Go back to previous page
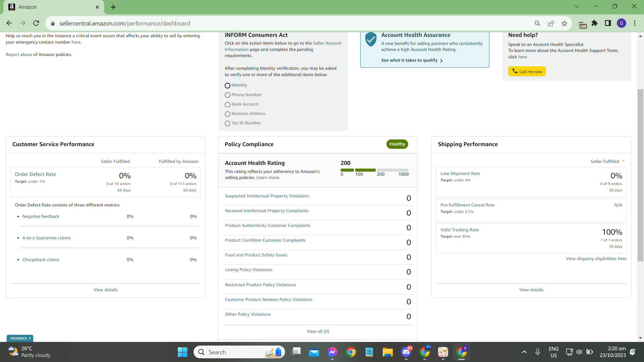 coord(9,23)
